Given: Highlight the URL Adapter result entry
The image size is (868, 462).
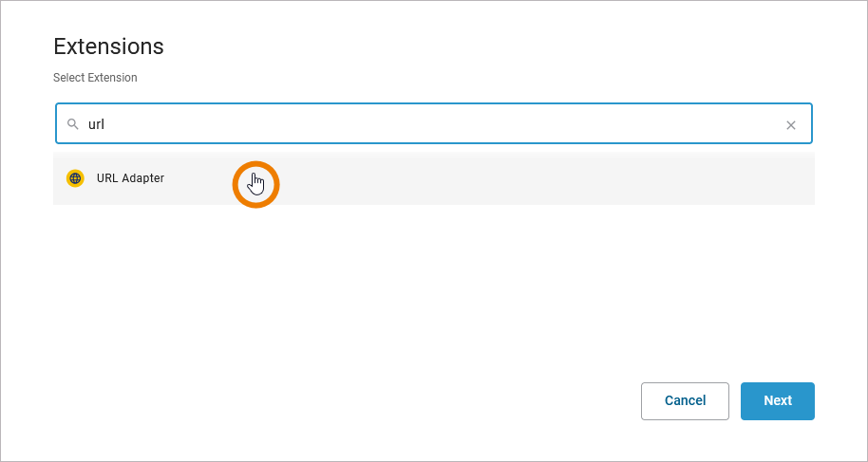Looking at the screenshot, I should pyautogui.click(x=433, y=178).
